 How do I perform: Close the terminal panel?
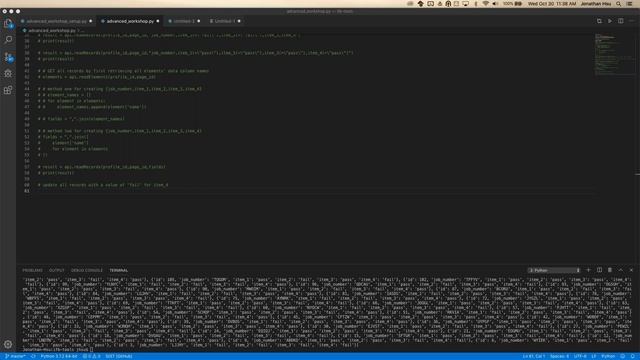pyautogui.click(x=631, y=270)
